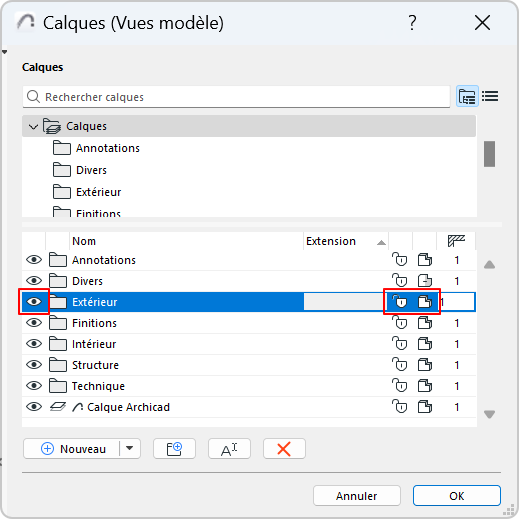
Task: Click intersection number 1 of Annotations row
Action: (x=457, y=260)
